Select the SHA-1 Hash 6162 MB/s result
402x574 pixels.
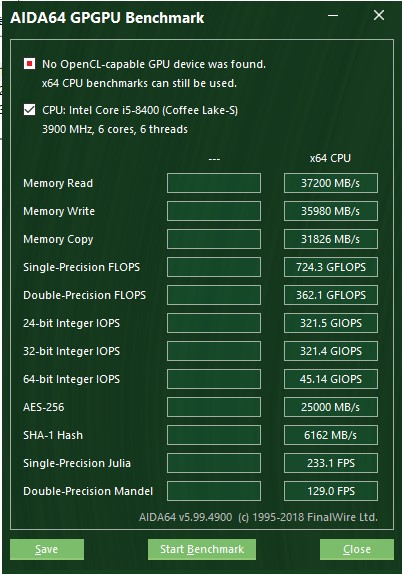point(331,435)
